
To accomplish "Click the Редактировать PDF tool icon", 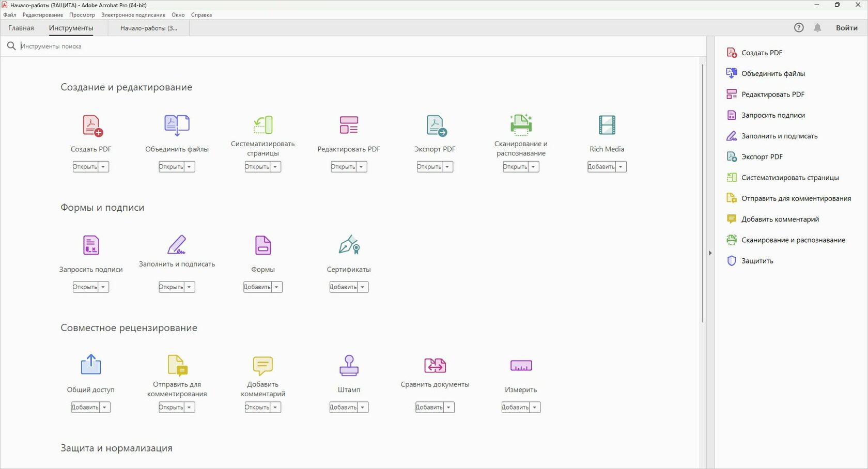I will coord(349,124).
